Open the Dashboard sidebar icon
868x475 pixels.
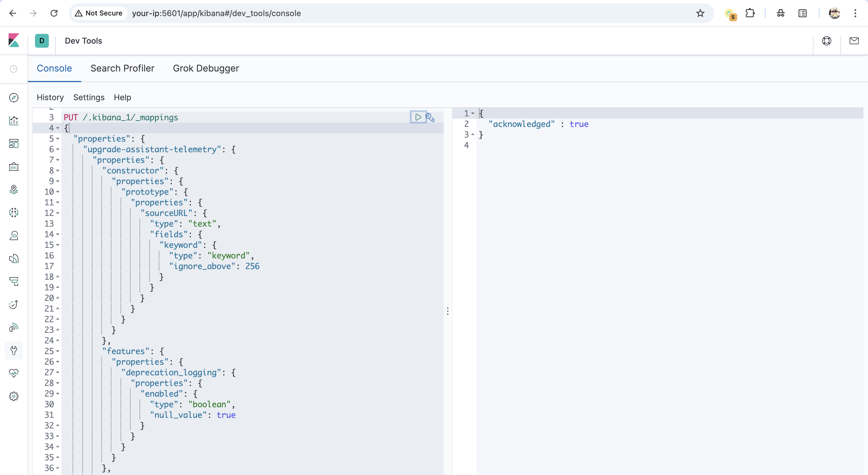(x=14, y=143)
